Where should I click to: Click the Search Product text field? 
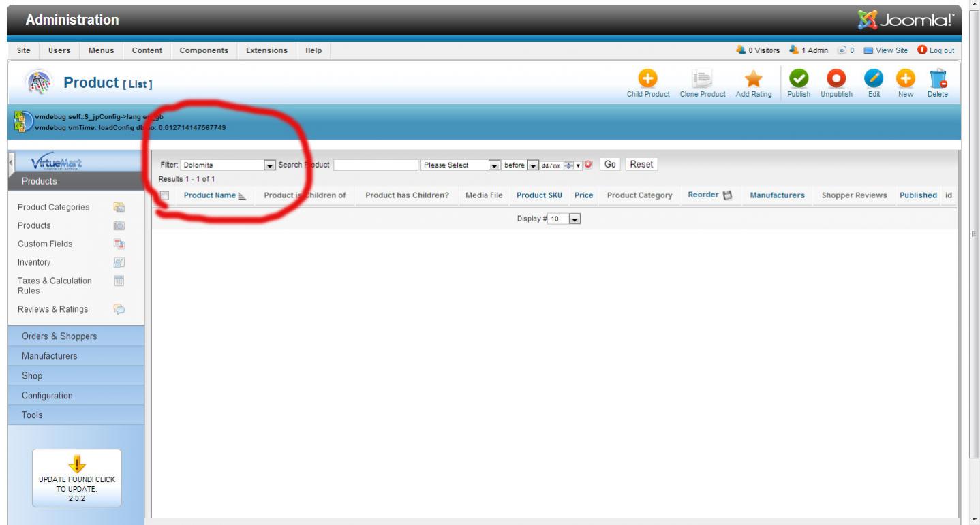(376, 165)
